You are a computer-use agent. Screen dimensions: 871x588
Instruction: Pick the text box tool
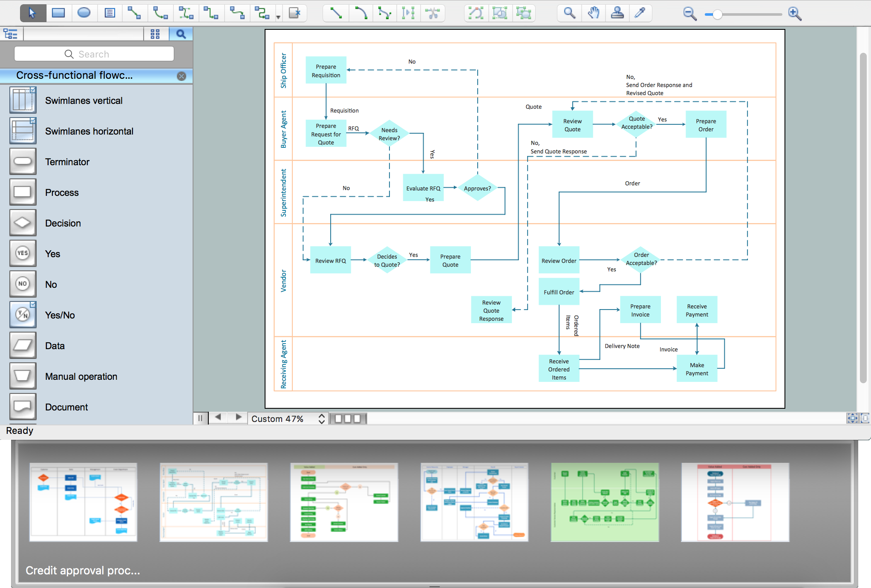point(110,13)
